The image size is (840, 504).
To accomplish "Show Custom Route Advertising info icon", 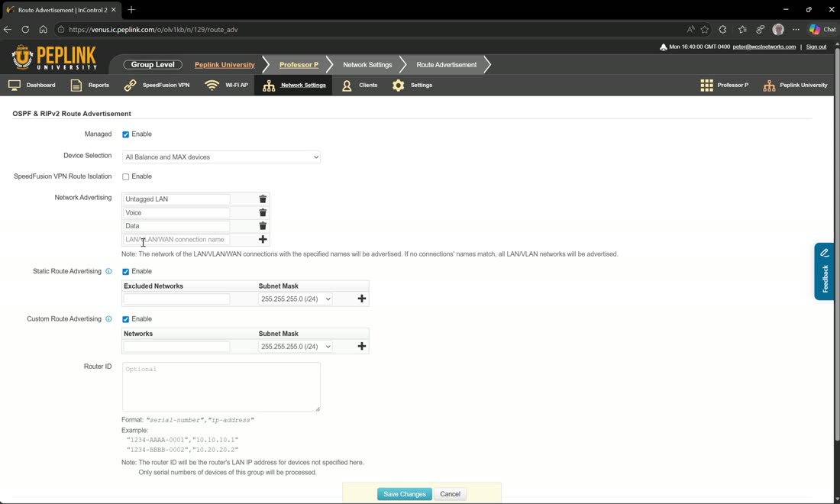I will 108,318.
